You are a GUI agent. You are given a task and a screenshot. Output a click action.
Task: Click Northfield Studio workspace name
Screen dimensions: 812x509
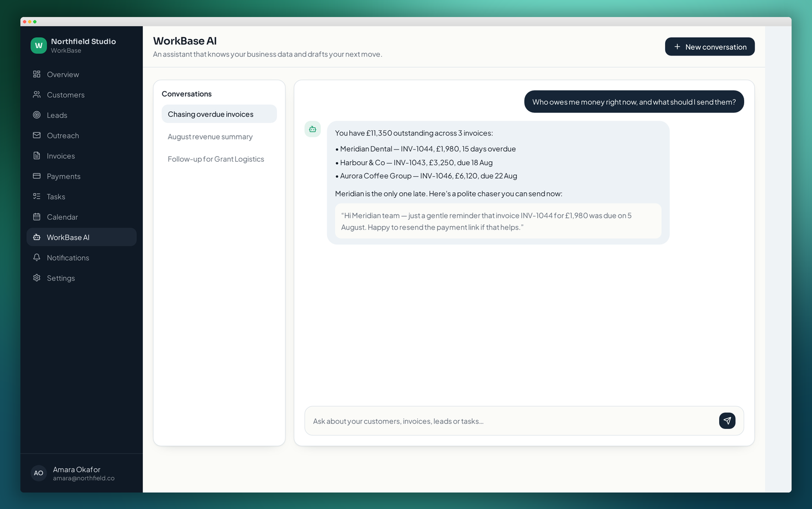point(83,41)
